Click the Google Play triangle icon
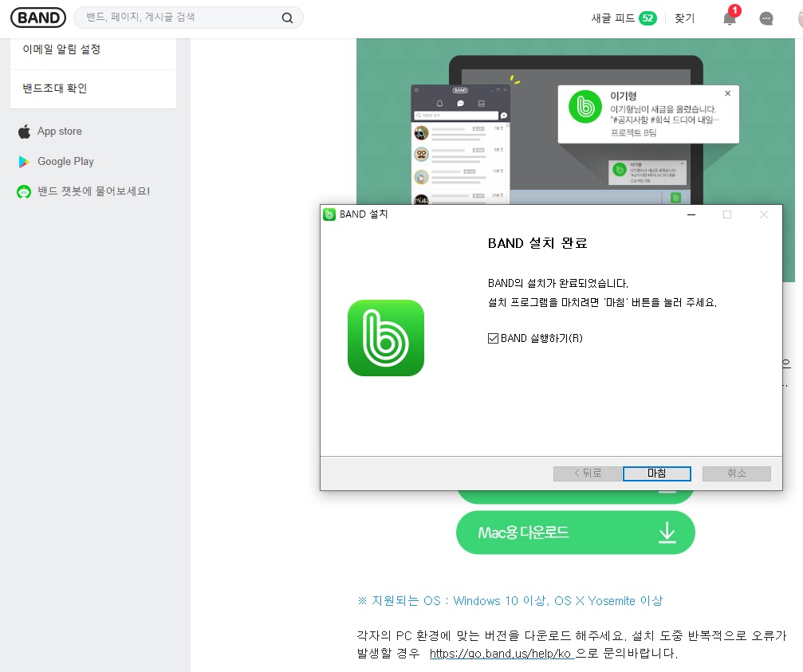The height and width of the screenshot is (672, 803). pos(24,162)
